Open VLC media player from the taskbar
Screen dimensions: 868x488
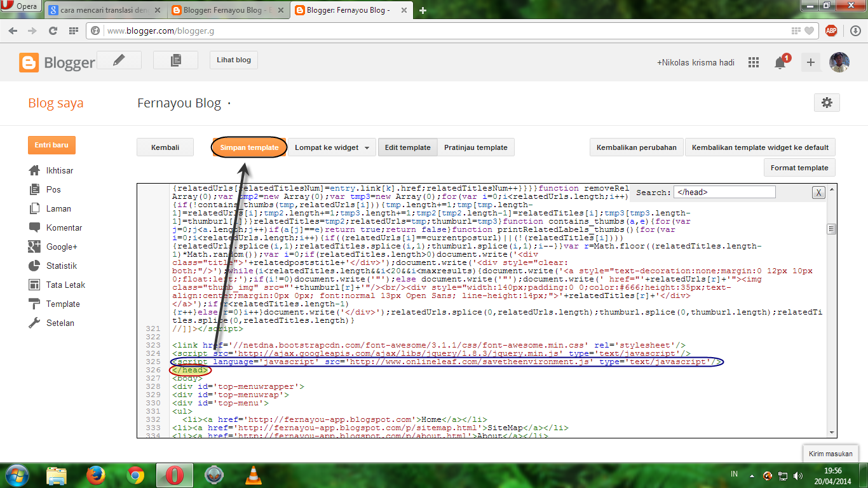pyautogui.click(x=254, y=475)
